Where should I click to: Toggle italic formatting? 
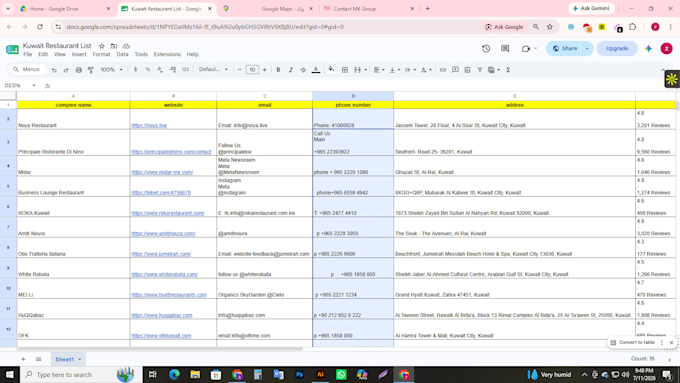(x=291, y=69)
